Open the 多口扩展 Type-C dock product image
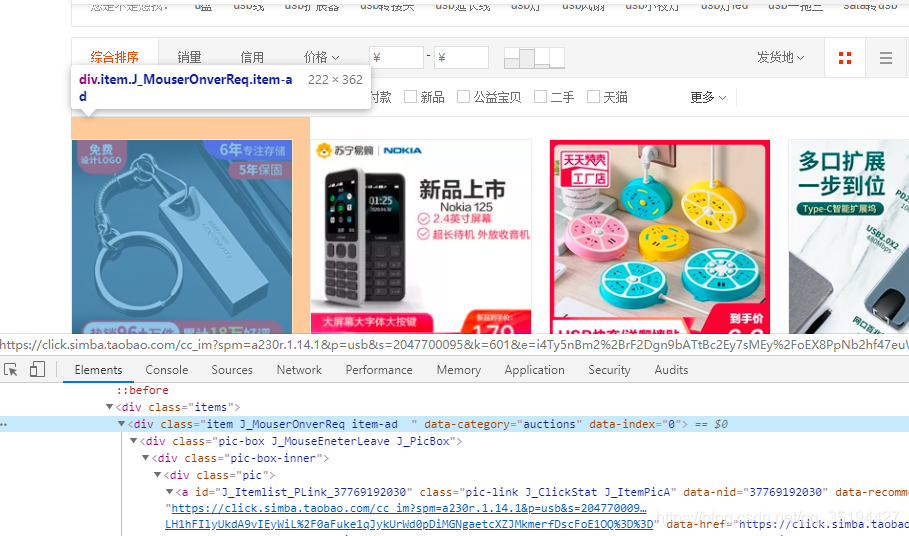909x536 pixels. pos(849,236)
